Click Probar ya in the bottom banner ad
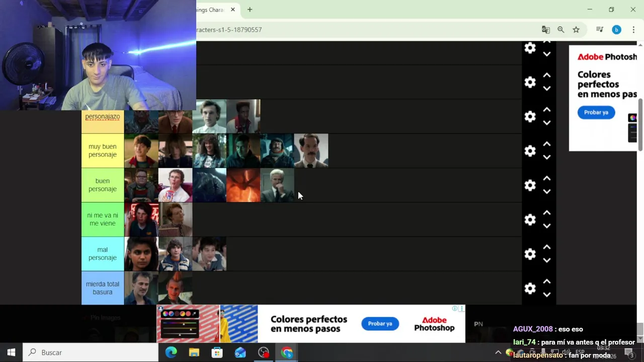644x362 pixels. [x=380, y=323]
